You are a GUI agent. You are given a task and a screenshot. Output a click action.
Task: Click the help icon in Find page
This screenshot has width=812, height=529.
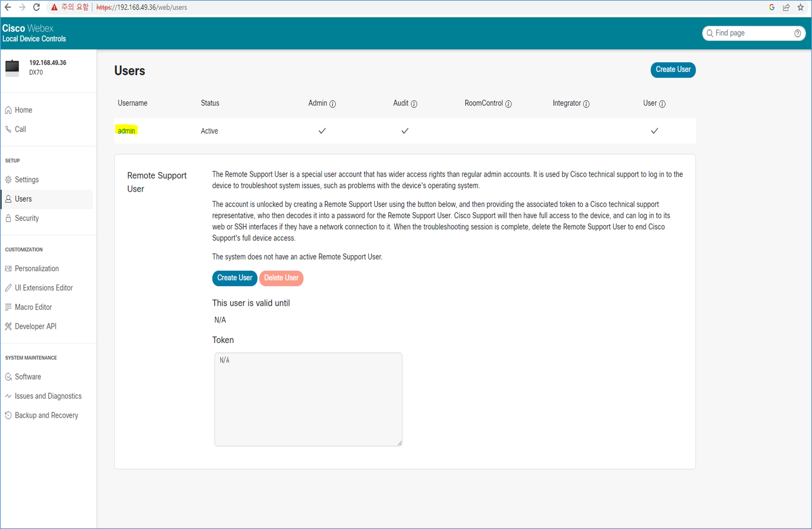797,33
